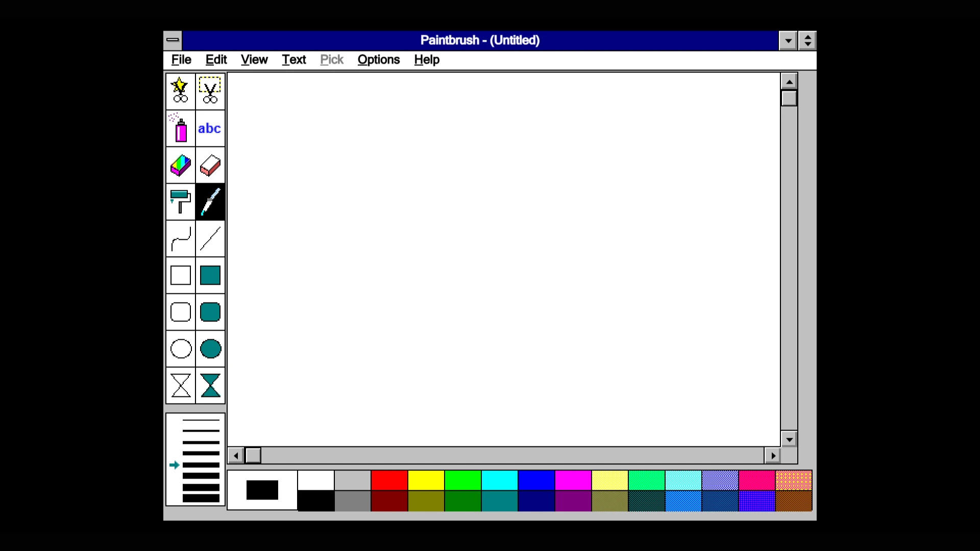Choose the hollow Box tool
This screenshot has height=551, width=980.
pyautogui.click(x=181, y=275)
